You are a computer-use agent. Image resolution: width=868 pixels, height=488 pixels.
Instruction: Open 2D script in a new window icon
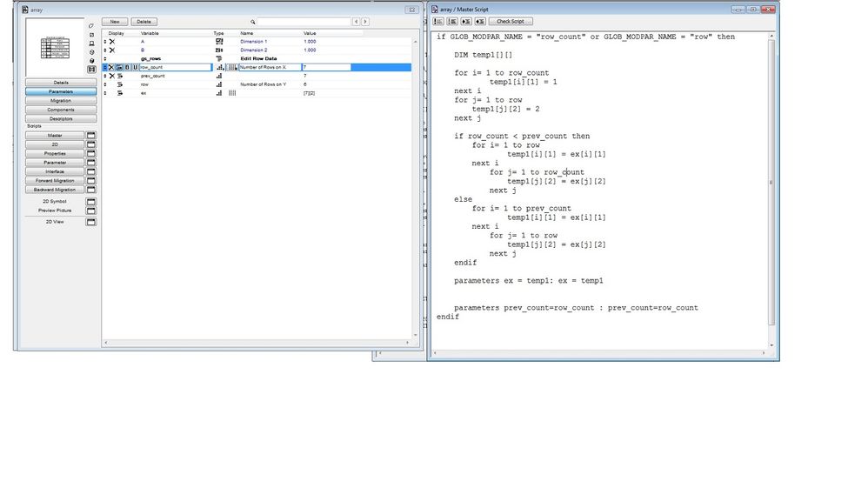(91, 144)
